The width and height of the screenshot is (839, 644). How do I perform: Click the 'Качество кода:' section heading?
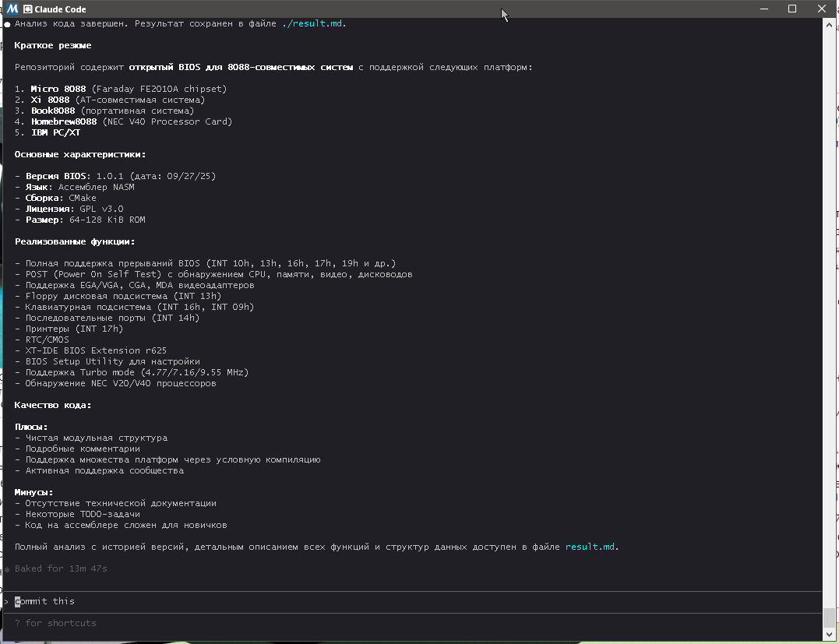52,405
